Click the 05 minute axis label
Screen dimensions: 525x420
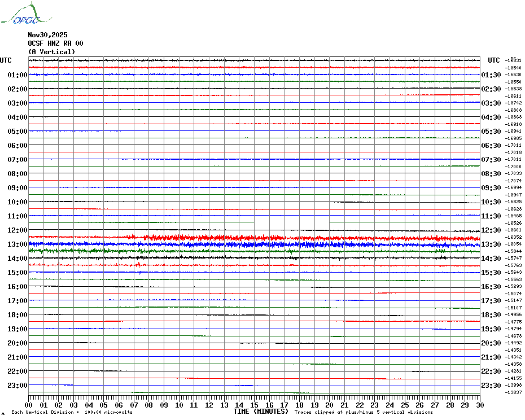104,405
